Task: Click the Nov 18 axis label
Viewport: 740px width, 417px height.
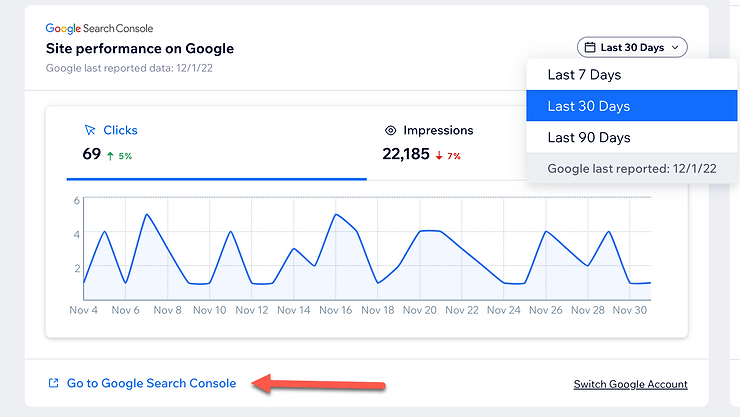Action: pos(378,310)
